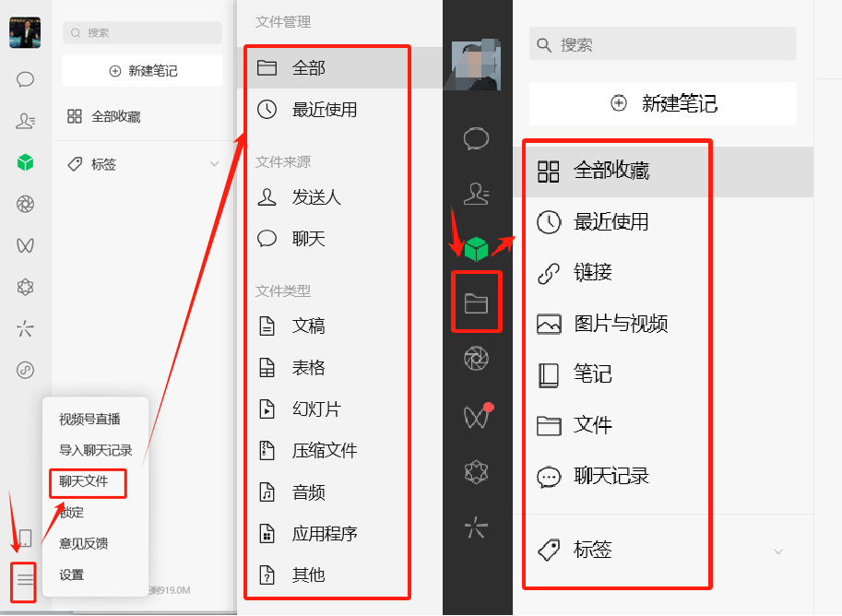Click the profile avatar in the light sidebar

tap(25, 32)
